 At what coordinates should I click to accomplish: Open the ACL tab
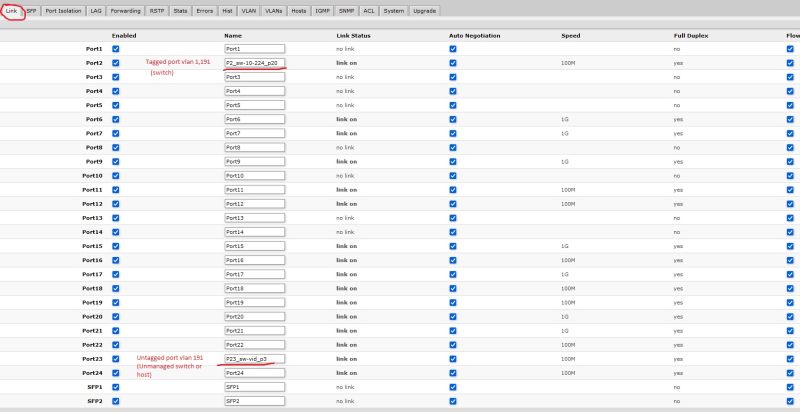click(x=369, y=11)
